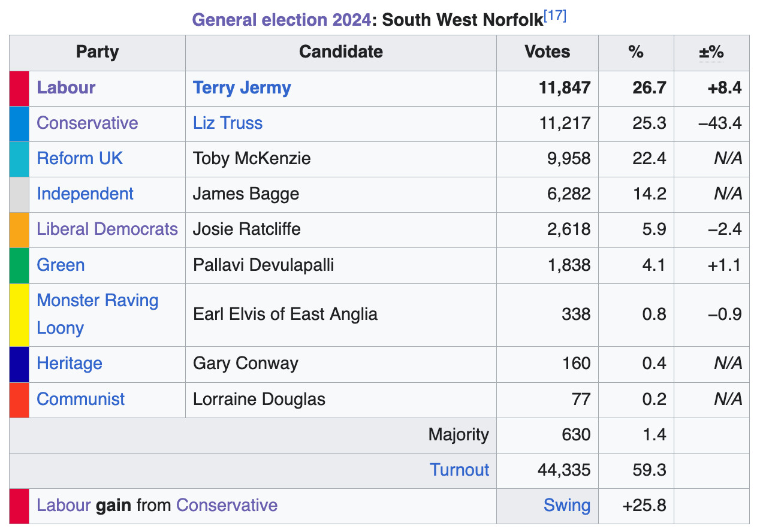
Task: Open Terry Jermy candidate page
Action: pos(242,87)
